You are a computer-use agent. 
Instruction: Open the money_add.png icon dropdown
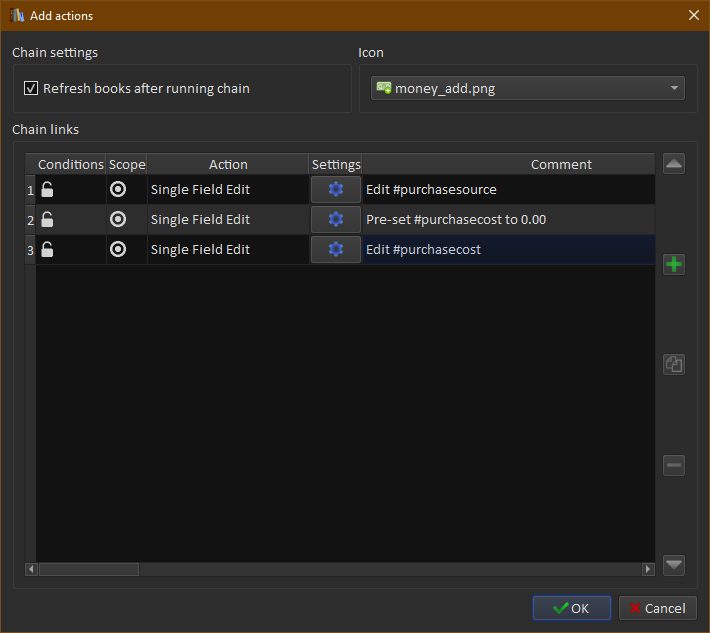point(527,89)
